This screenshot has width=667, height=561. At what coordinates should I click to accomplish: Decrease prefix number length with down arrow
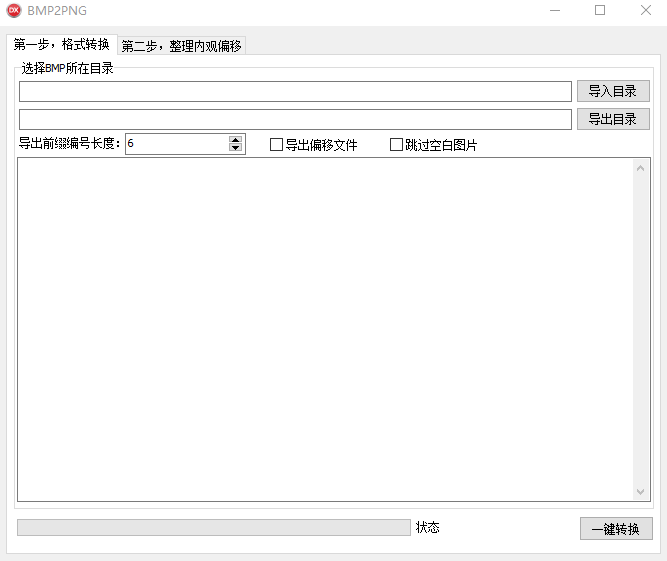click(x=236, y=148)
